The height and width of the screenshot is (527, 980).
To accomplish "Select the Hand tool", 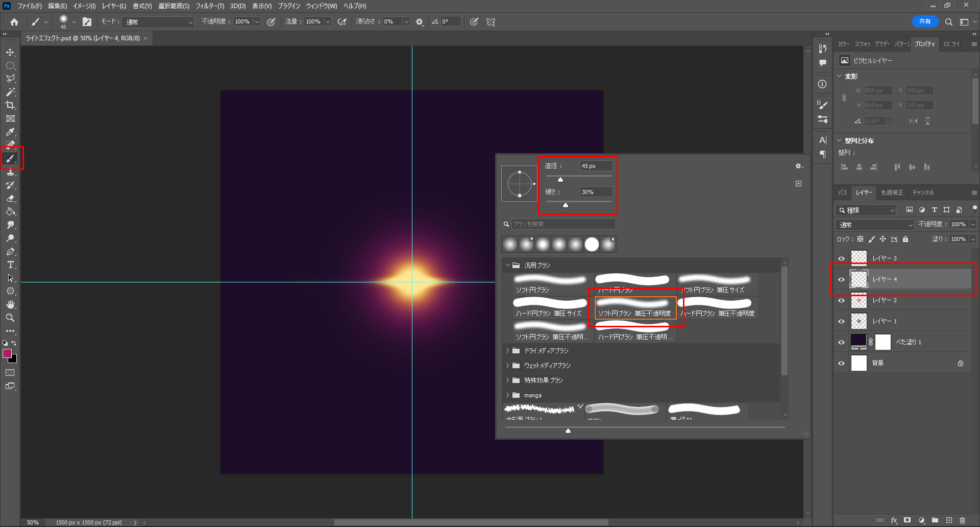I will pos(10,304).
